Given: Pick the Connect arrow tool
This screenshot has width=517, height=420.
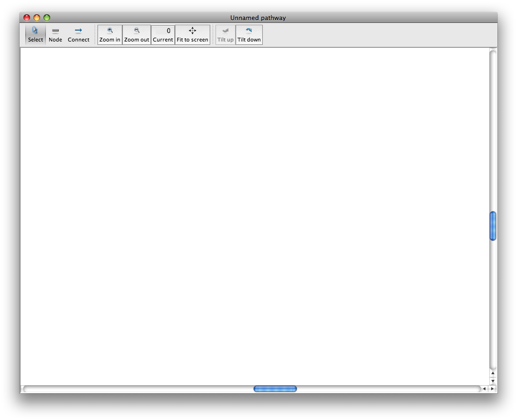Looking at the screenshot, I should (78, 34).
